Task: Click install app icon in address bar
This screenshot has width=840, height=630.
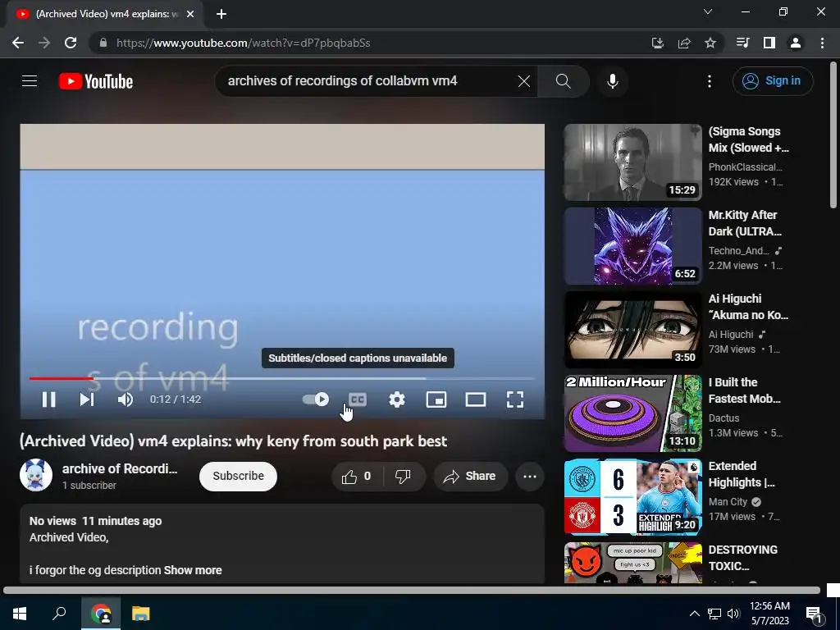Action: pyautogui.click(x=658, y=43)
